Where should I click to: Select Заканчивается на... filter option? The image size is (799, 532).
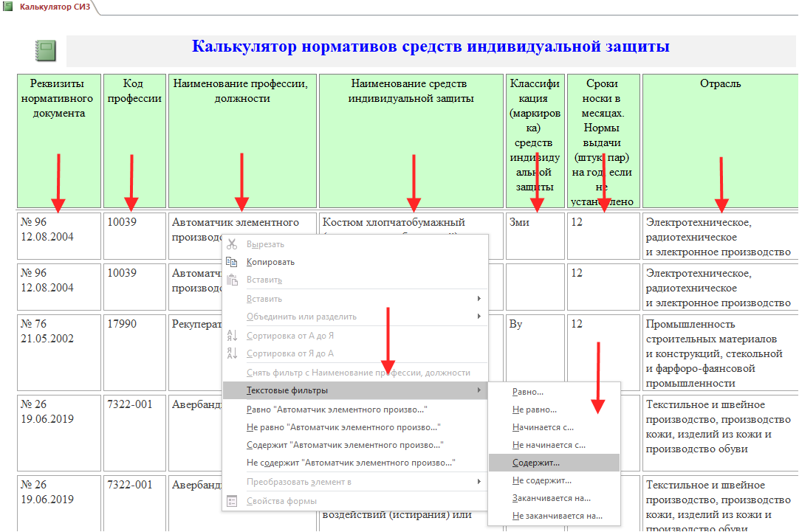tap(555, 498)
